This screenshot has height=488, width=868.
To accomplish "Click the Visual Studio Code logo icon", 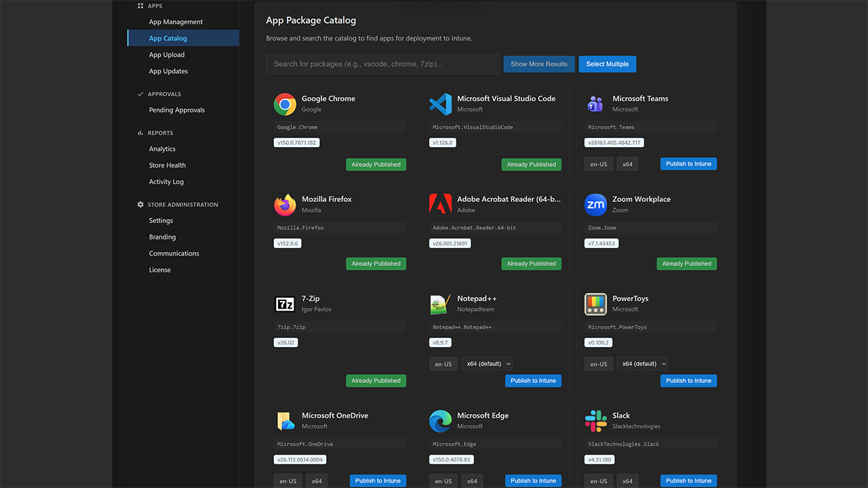I will [x=440, y=104].
